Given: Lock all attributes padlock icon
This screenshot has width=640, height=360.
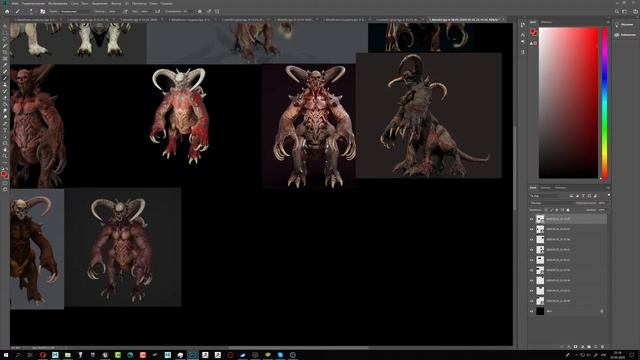Looking at the screenshot, I should tap(568, 210).
